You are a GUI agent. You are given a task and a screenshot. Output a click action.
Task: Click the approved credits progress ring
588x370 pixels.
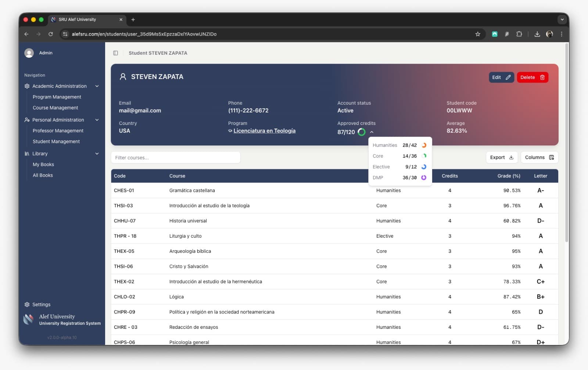pos(362,132)
